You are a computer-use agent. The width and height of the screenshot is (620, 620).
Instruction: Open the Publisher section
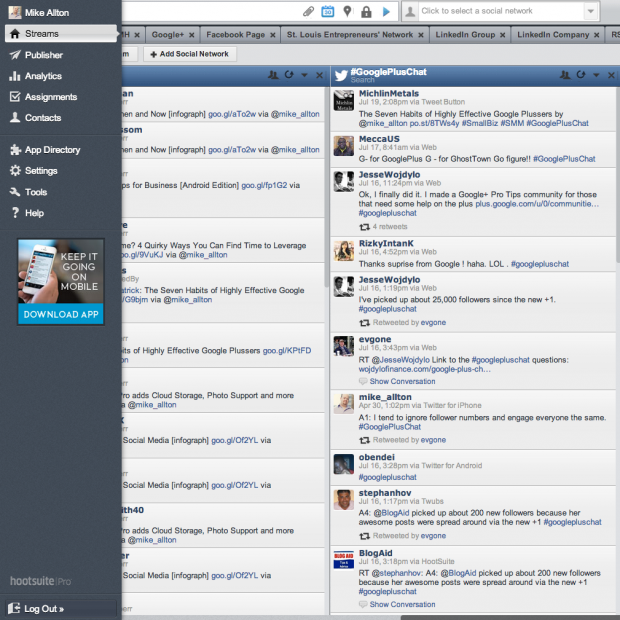pyautogui.click(x=43, y=55)
